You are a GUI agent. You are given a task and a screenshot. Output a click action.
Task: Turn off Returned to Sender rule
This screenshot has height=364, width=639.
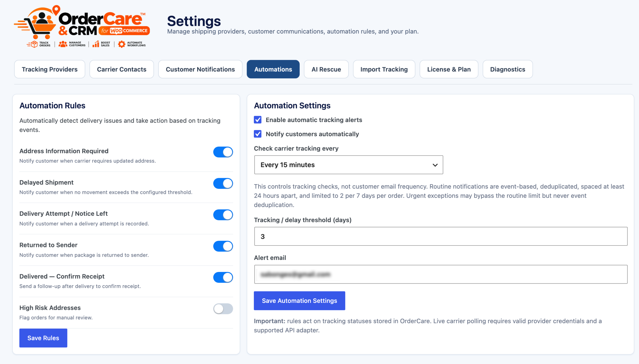pyautogui.click(x=223, y=246)
